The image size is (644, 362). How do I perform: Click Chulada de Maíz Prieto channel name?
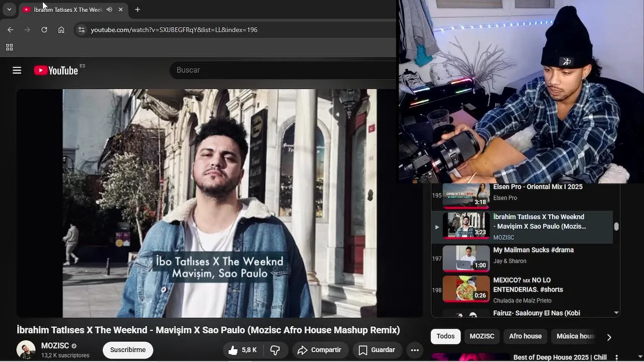click(x=522, y=301)
